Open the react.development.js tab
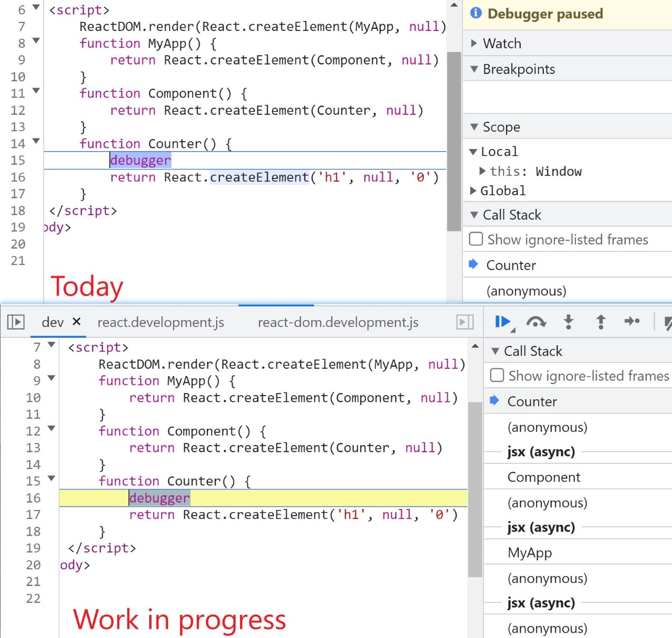Viewport: 672px width, 638px height. (x=161, y=322)
